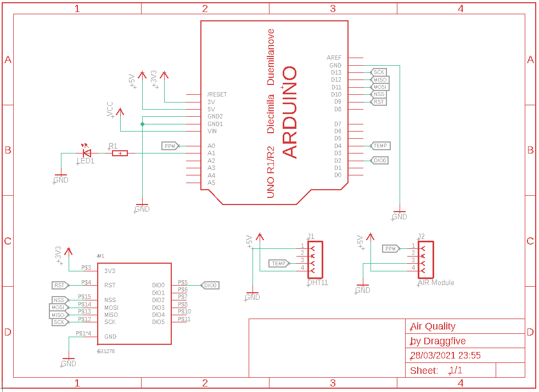
Task: Click the PPM net flag on pin A0
Action: (x=170, y=146)
